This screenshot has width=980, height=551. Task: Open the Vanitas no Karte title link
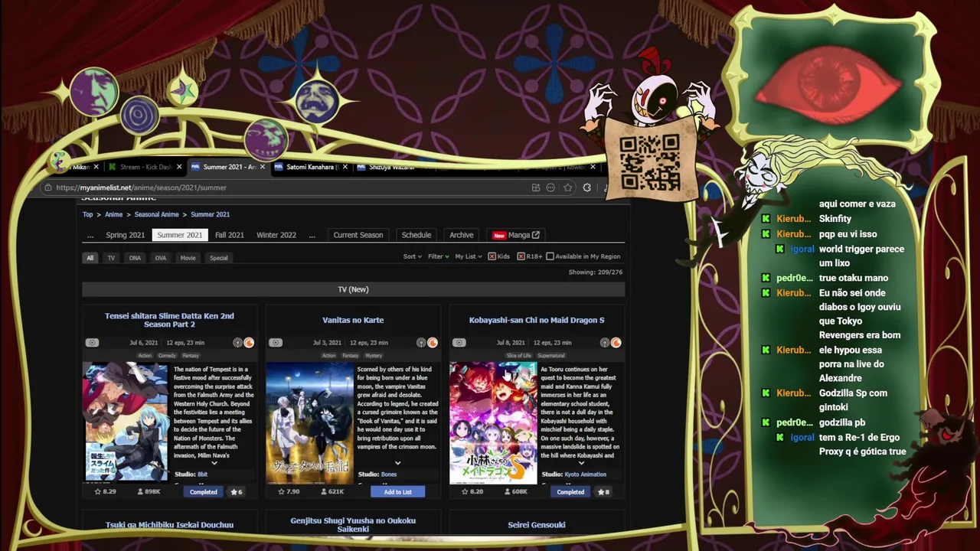point(353,320)
